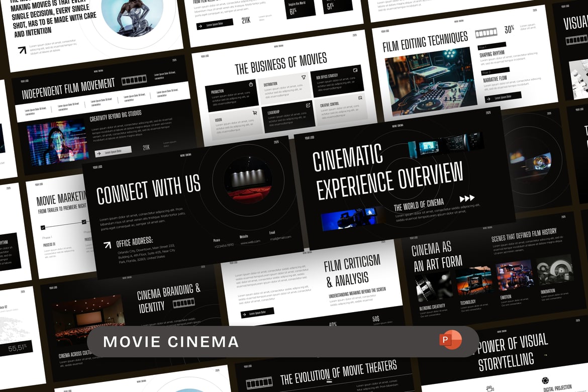Click the Digital Projection label
The image size is (588, 392).
558,387
